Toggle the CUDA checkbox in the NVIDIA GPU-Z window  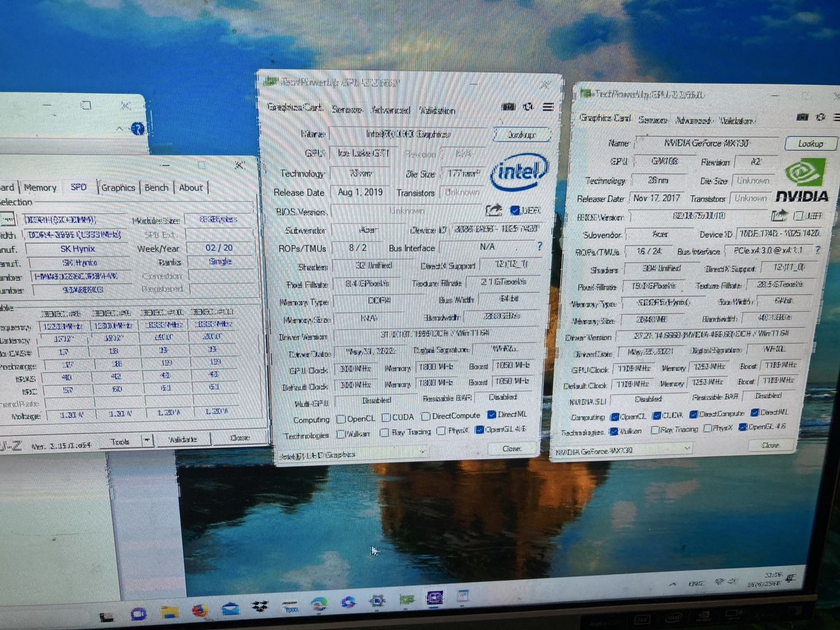point(656,416)
